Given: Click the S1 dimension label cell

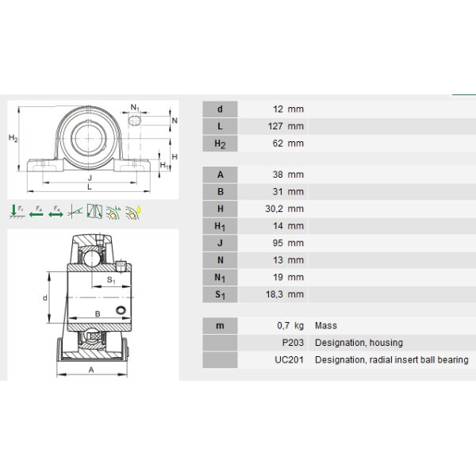Looking at the screenshot, I should [x=220, y=294].
